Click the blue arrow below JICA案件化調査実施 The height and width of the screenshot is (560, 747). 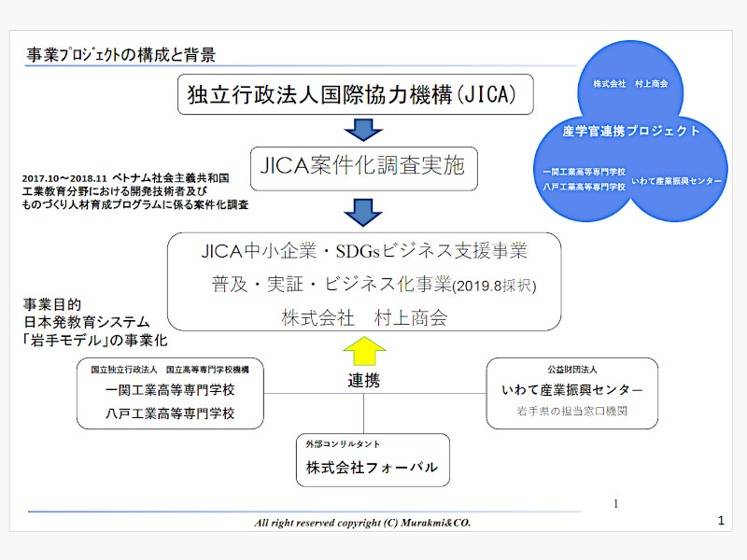pyautogui.click(x=363, y=213)
